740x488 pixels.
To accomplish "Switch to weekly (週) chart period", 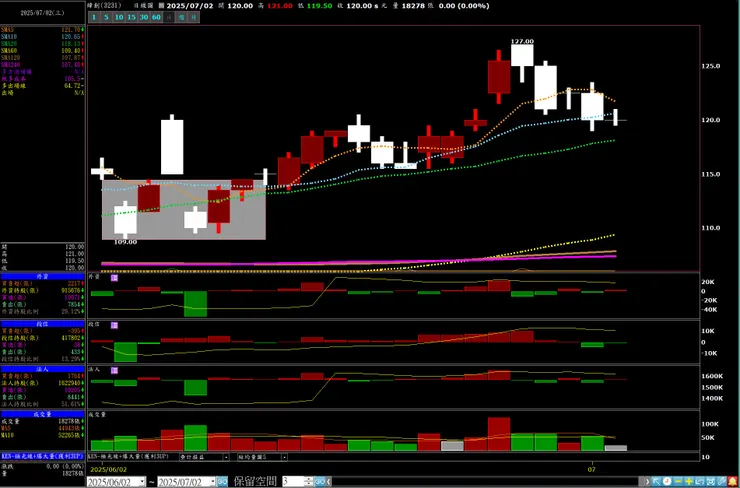I will click(x=181, y=17).
